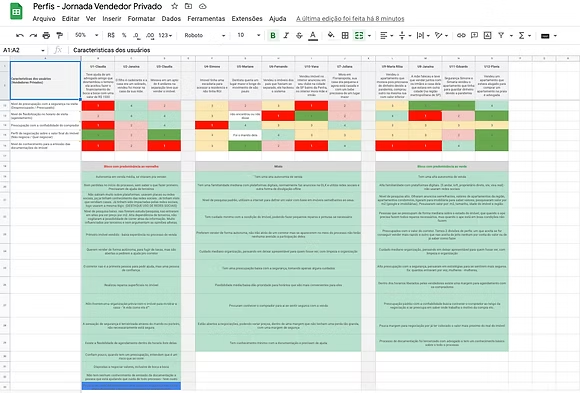
Task: Select blue highlighted cell at bottom left
Action: tap(131, 386)
